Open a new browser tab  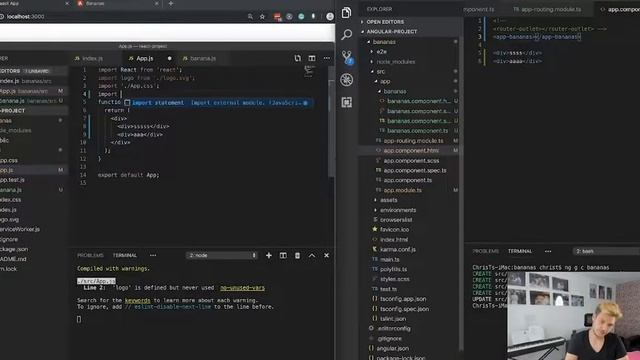pyautogui.click(x=171, y=4)
